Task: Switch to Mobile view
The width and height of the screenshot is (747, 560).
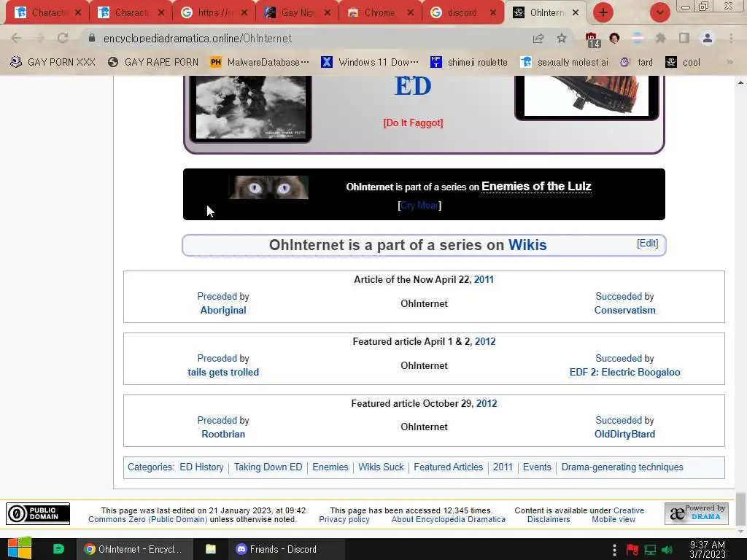Action: click(x=613, y=519)
